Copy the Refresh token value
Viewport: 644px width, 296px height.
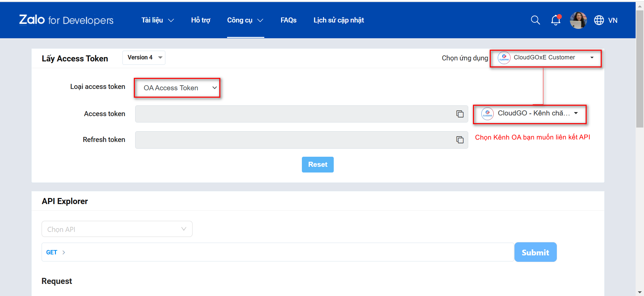click(x=460, y=140)
